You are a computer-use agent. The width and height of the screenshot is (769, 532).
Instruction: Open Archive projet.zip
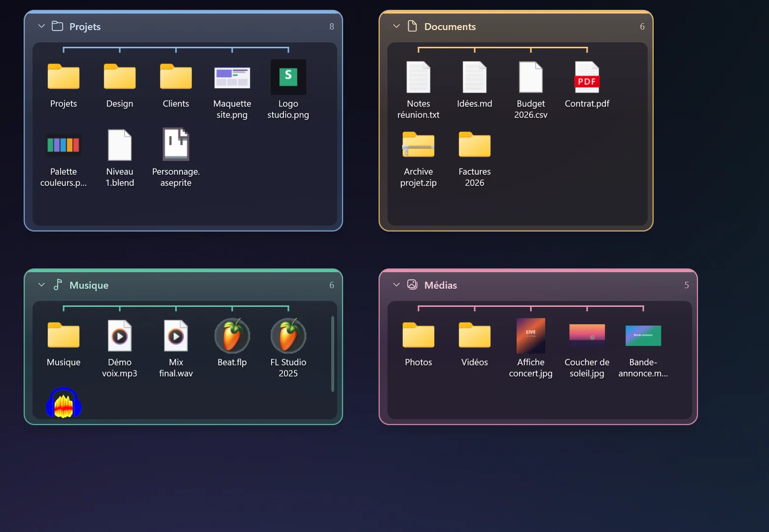[419, 144]
